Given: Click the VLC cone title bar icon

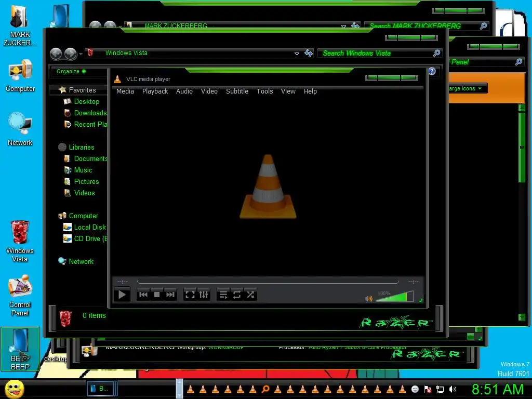Looking at the screenshot, I should (117, 79).
